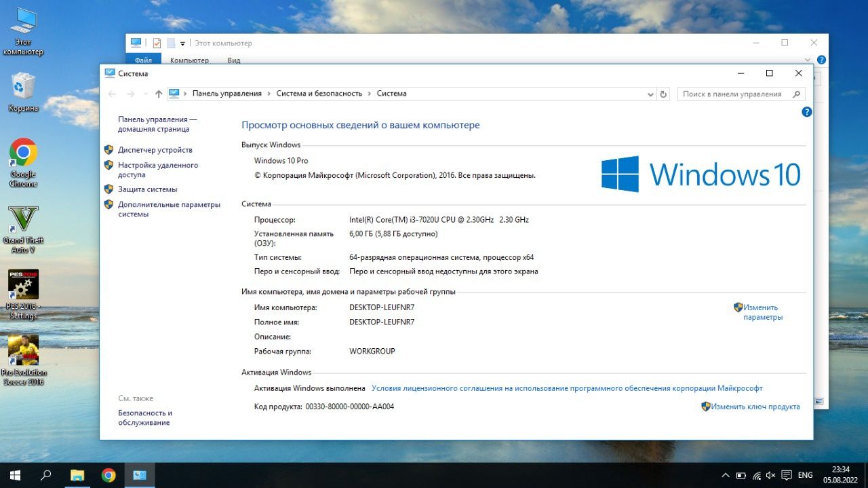The height and width of the screenshot is (488, 868).
Task: Open Безопасность и обслуживание link
Action: click(145, 417)
